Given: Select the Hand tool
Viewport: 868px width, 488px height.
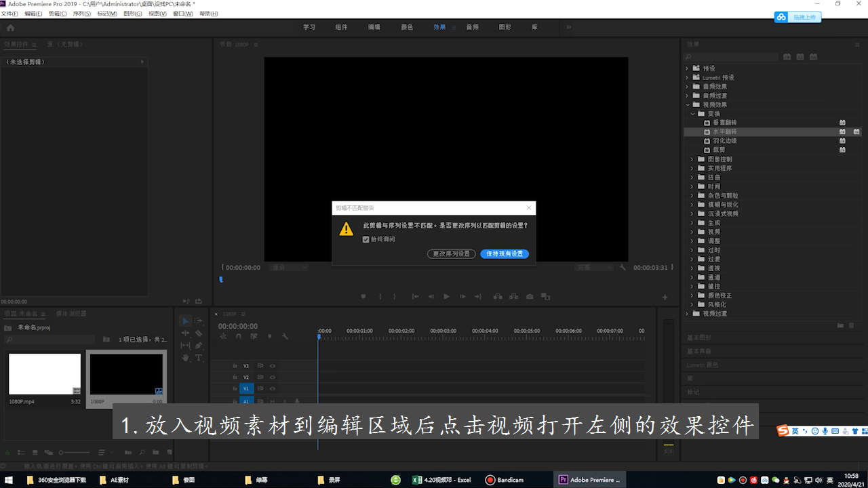Looking at the screenshot, I should click(185, 357).
